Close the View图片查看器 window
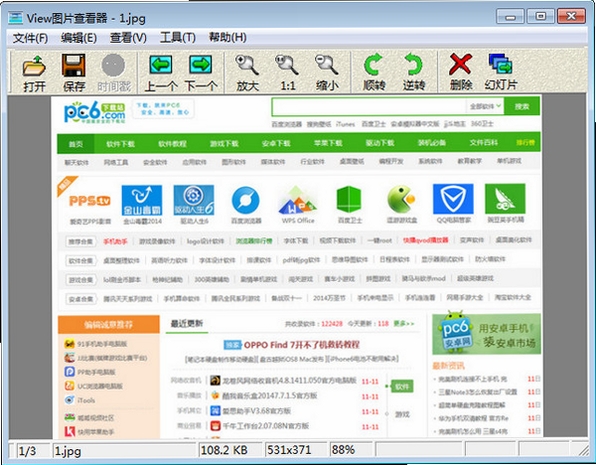The height and width of the screenshot is (465, 596). click(x=571, y=16)
